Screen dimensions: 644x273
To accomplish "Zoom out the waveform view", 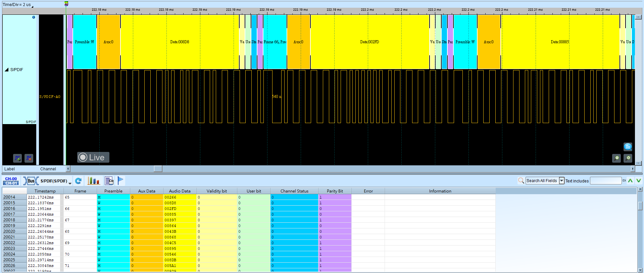I will pos(616,158).
